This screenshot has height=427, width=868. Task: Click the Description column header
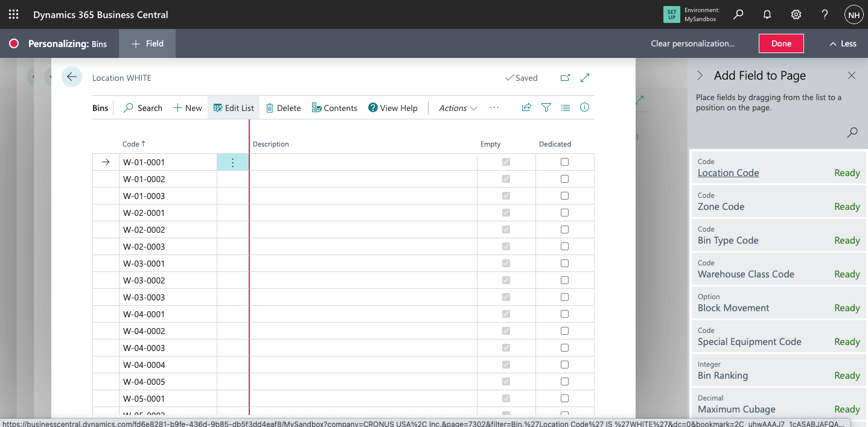tap(270, 144)
